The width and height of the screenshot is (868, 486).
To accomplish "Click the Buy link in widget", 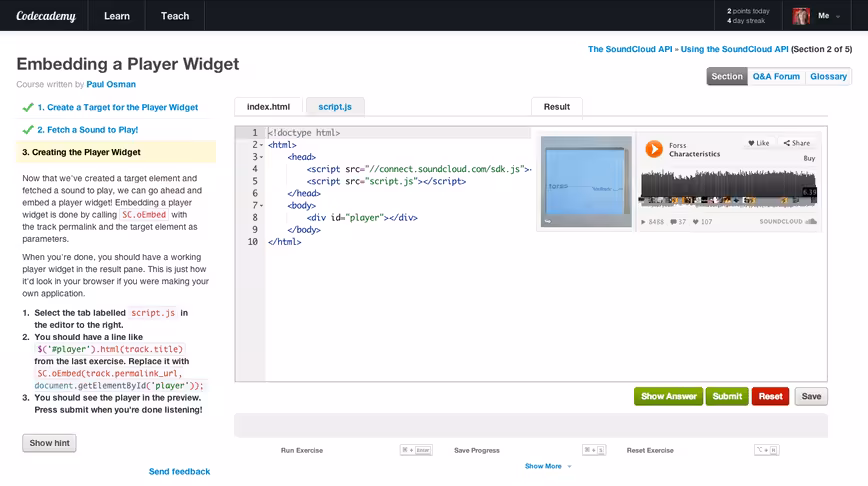I will (809, 158).
